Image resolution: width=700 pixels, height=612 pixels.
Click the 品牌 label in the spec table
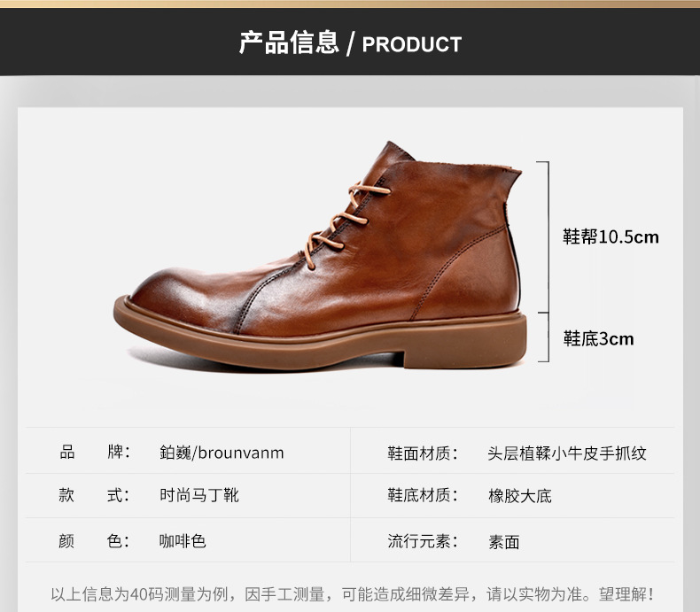click(95, 452)
